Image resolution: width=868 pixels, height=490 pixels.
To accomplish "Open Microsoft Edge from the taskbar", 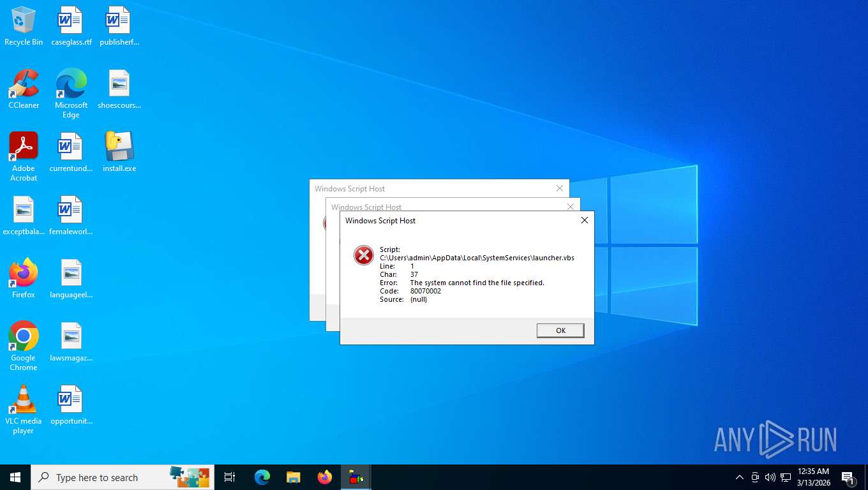I will tap(262, 477).
